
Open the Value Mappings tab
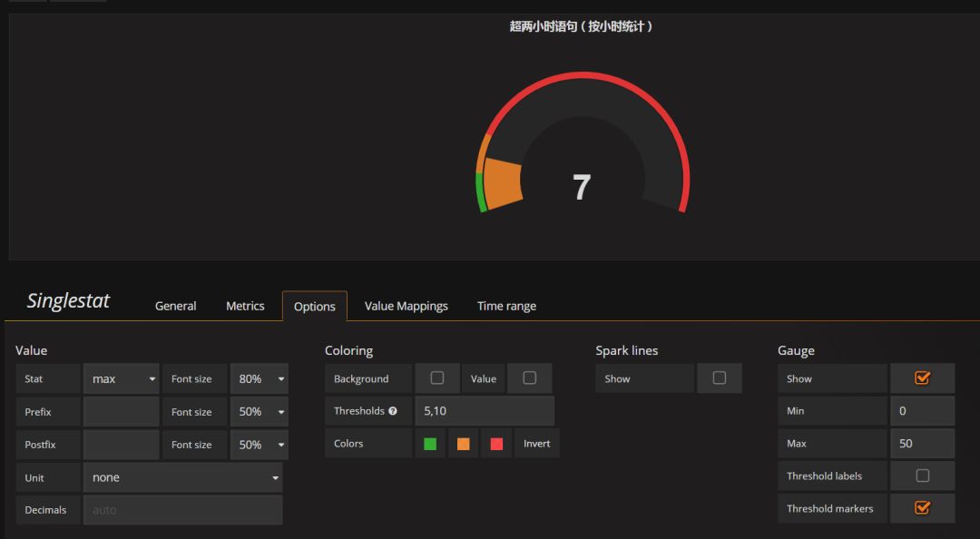pos(407,306)
